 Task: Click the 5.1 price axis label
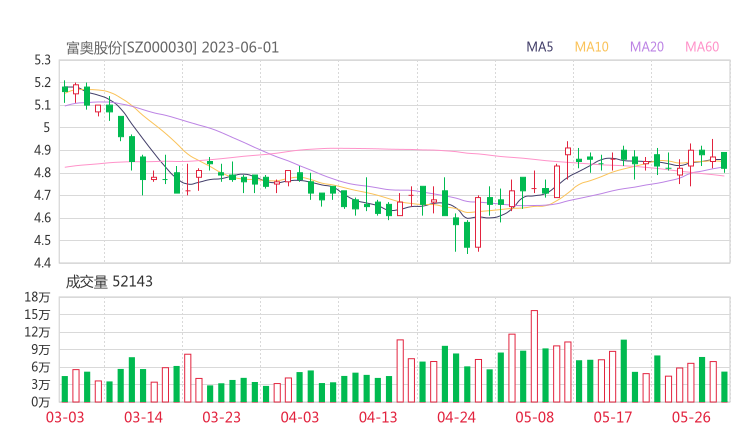coord(42,105)
